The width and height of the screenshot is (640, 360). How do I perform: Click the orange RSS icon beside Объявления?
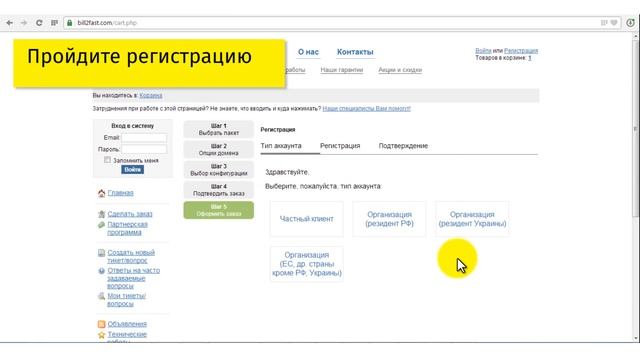[x=102, y=324]
